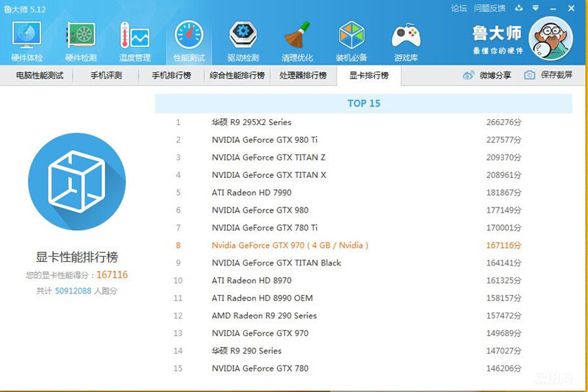Switch to 综合性能排行榜 tab

click(237, 76)
